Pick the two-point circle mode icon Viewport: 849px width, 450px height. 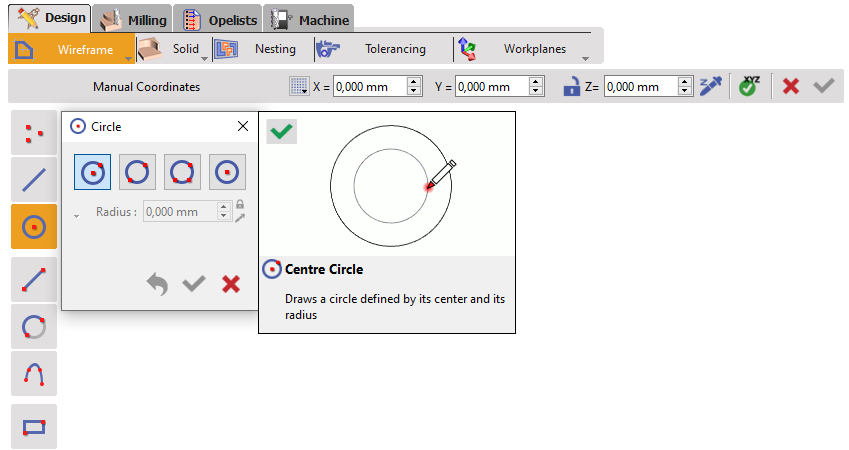point(137,172)
